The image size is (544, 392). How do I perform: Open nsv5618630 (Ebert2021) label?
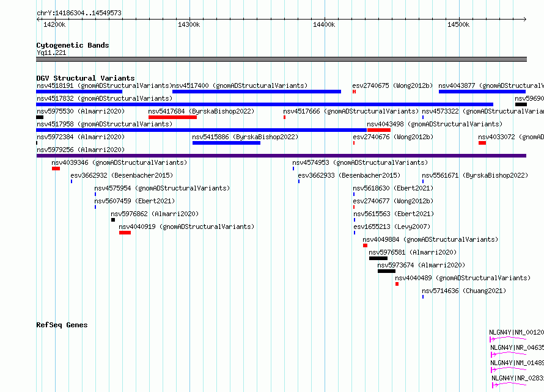tap(394, 188)
